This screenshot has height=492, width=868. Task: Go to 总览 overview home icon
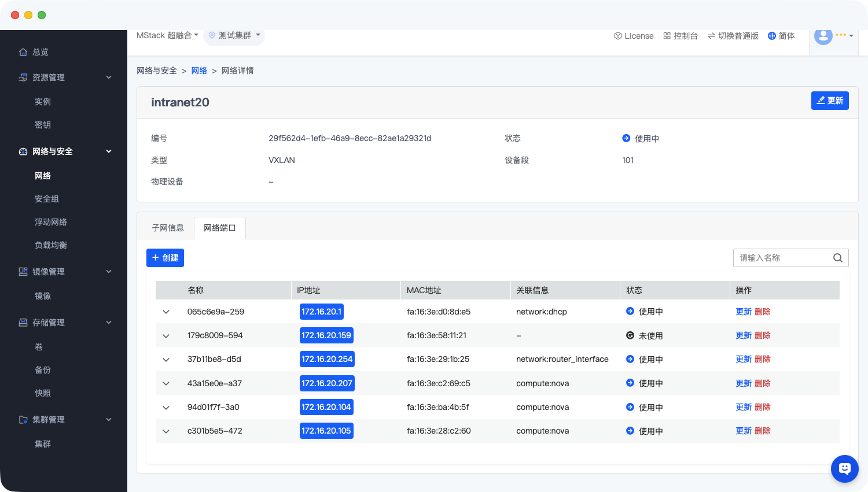tap(23, 52)
